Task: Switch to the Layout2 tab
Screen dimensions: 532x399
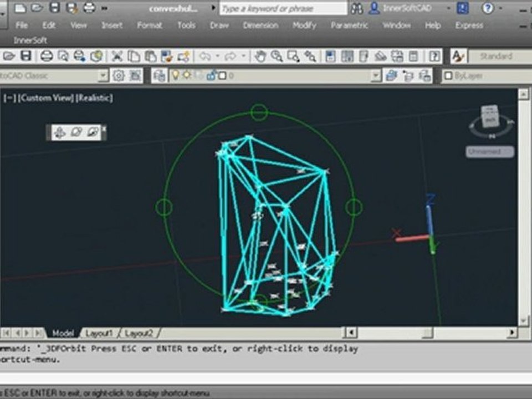Action: click(139, 333)
